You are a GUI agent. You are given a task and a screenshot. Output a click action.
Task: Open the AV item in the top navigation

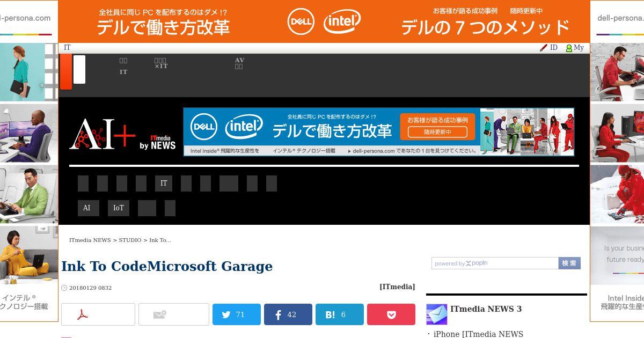[239, 63]
